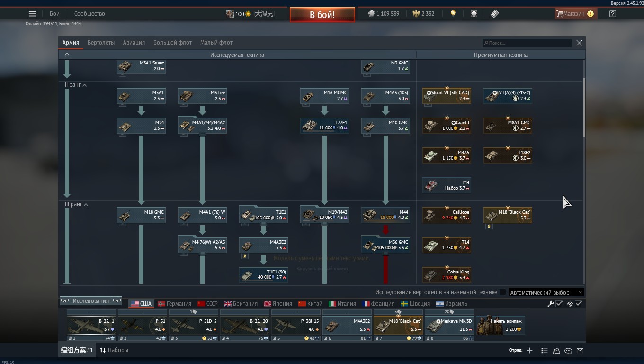This screenshot has width=644, height=364.
Task: Select crew slot 3 P-51D-5
Action: (x=193, y=325)
